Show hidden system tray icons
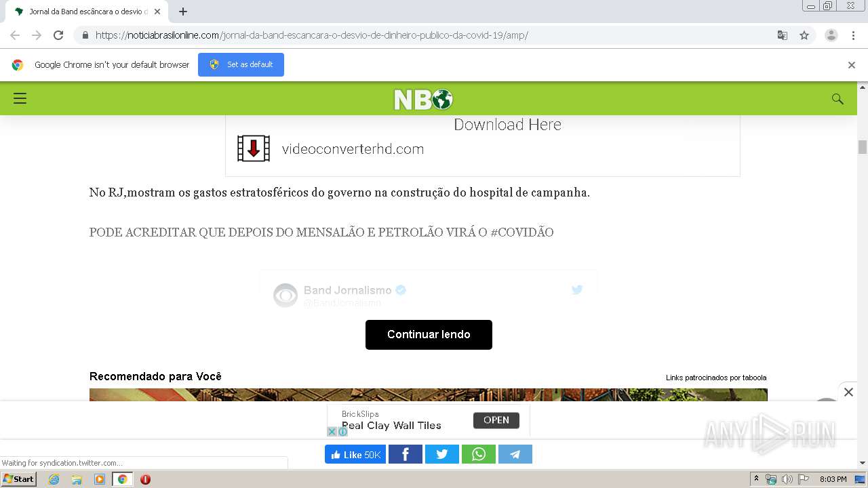868x488 pixels. [756, 479]
